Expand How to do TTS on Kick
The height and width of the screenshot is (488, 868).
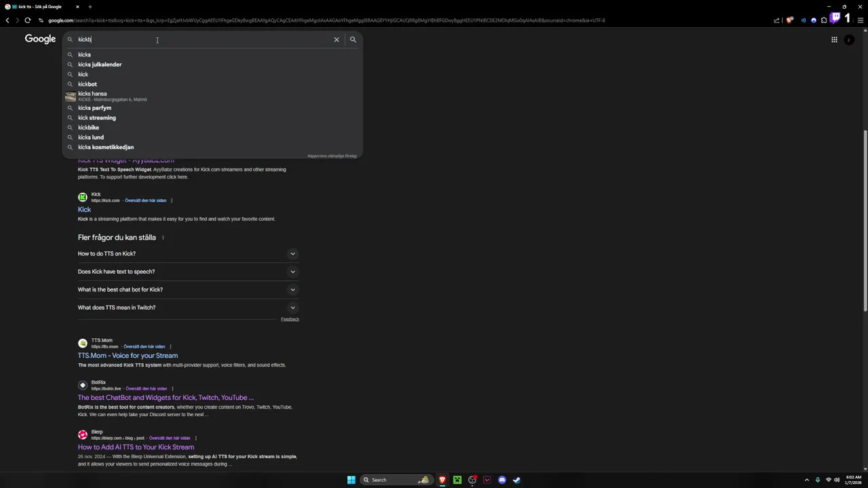tap(189, 253)
